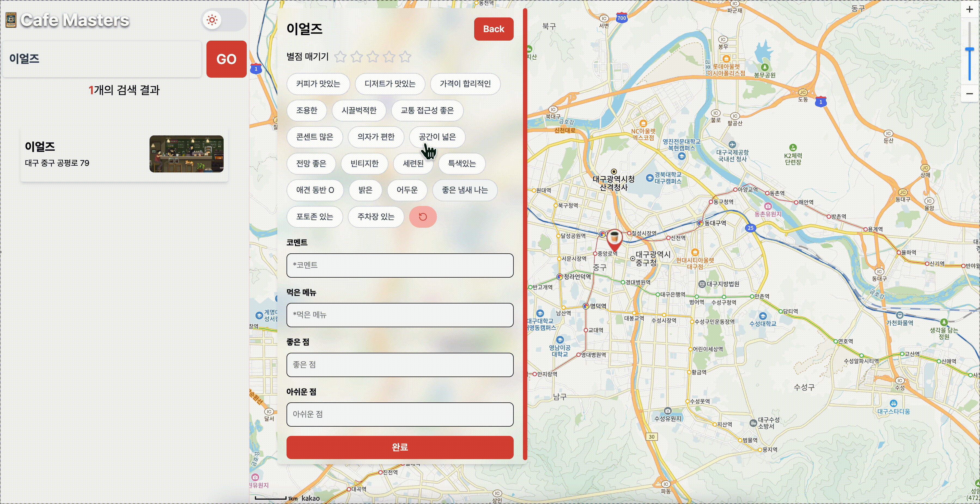Image resolution: width=980 pixels, height=504 pixels.
Task: Toggle the '커피가 맛있는' tag
Action: [x=318, y=84]
